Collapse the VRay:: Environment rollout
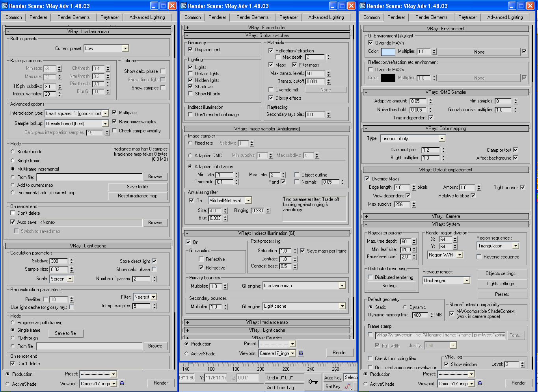538x392 pixels. pos(446,29)
